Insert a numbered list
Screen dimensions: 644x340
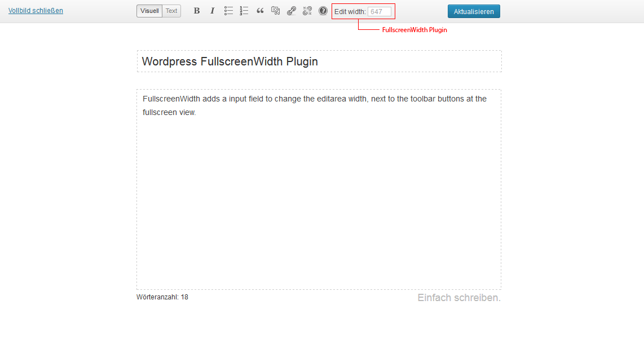click(x=244, y=11)
